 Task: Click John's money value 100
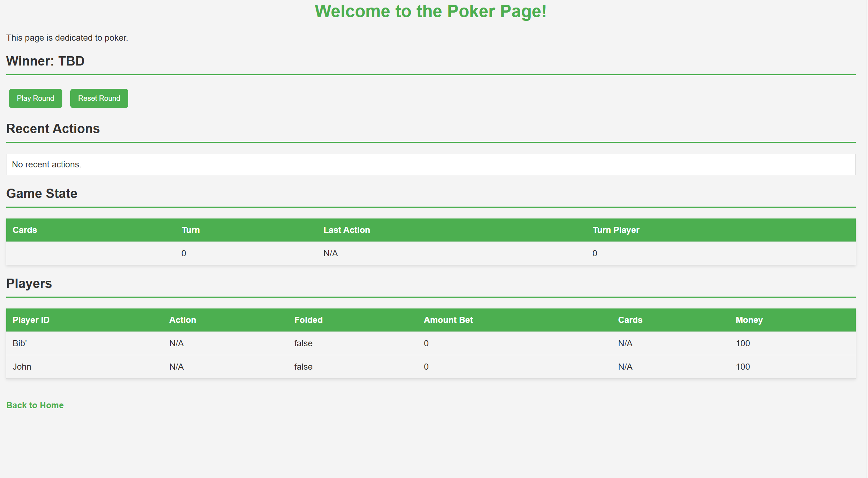click(743, 367)
